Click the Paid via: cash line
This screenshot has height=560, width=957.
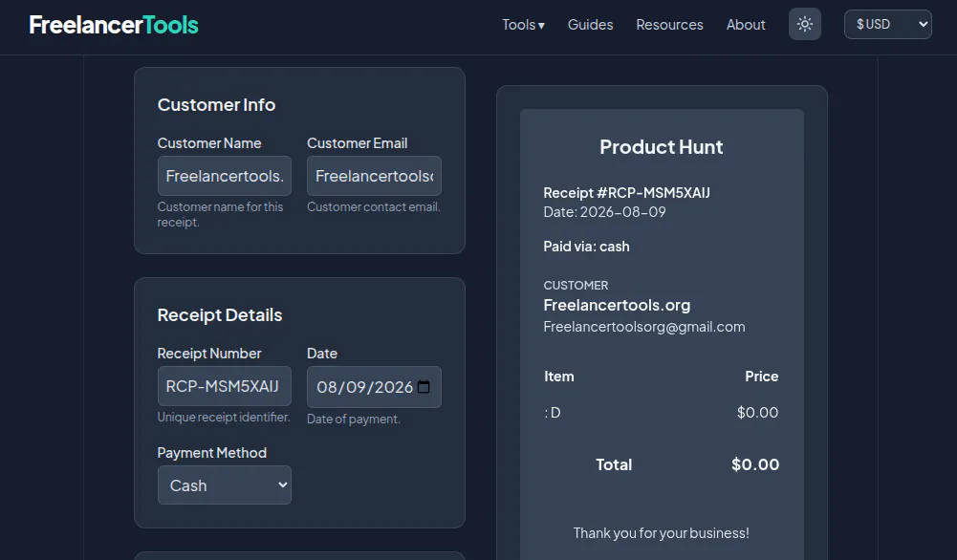tap(586, 247)
